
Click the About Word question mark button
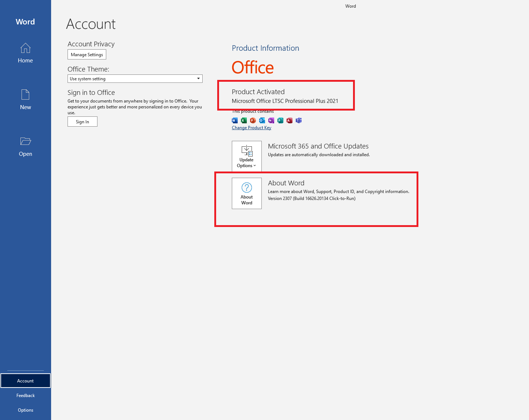(247, 193)
